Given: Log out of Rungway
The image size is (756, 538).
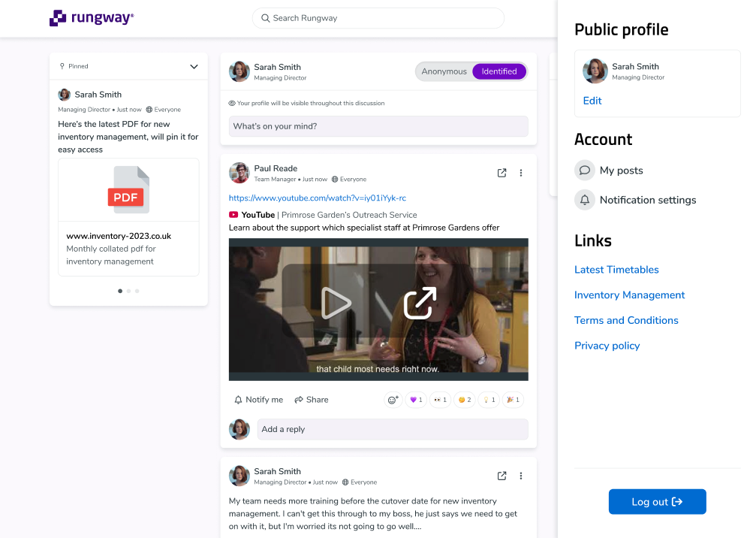Looking at the screenshot, I should click(x=657, y=501).
